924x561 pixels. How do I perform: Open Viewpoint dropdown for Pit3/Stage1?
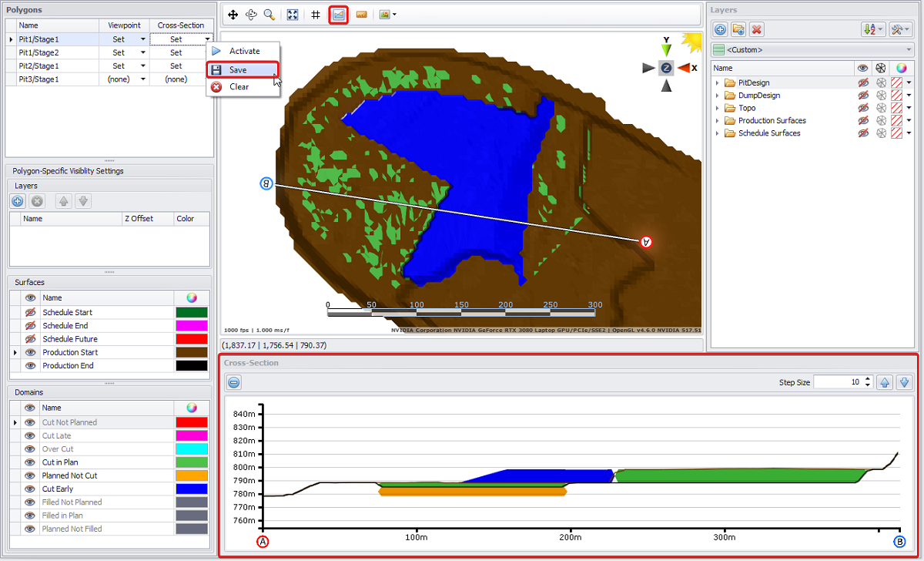tap(142, 79)
